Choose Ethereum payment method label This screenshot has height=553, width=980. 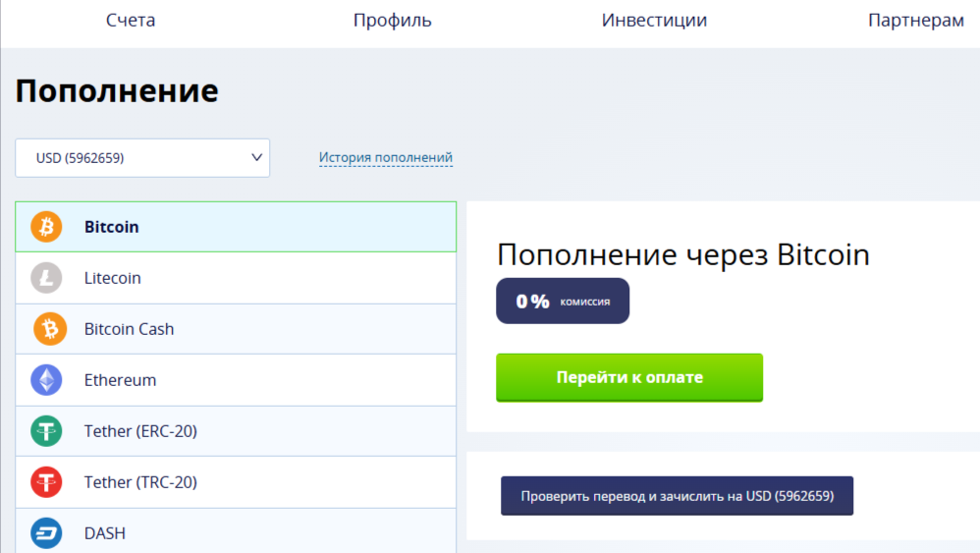click(x=120, y=380)
